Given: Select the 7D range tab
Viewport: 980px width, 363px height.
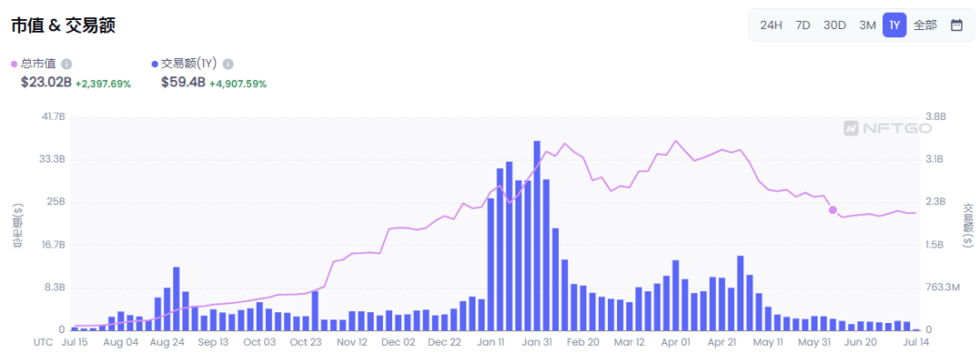Looking at the screenshot, I should point(803,25).
